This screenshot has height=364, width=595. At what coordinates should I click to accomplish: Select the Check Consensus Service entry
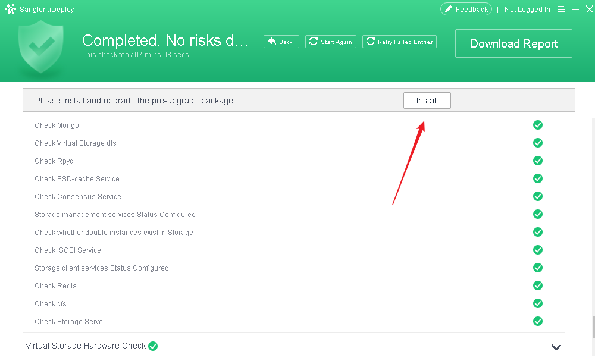78,197
